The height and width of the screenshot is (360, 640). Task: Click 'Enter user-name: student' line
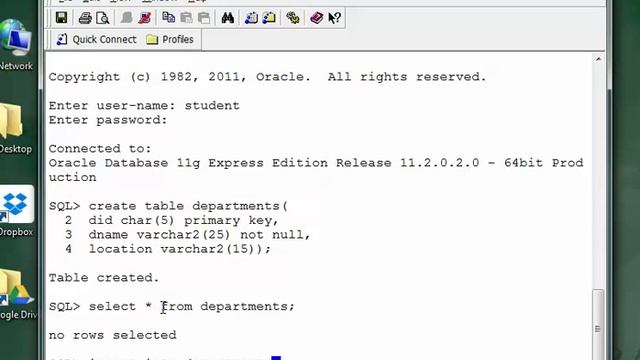coord(144,106)
